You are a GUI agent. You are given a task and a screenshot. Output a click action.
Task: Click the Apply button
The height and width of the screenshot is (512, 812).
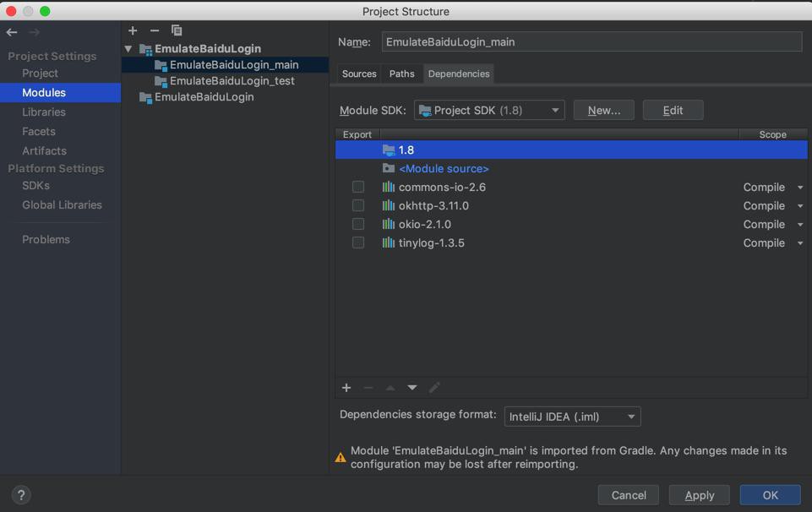click(699, 495)
